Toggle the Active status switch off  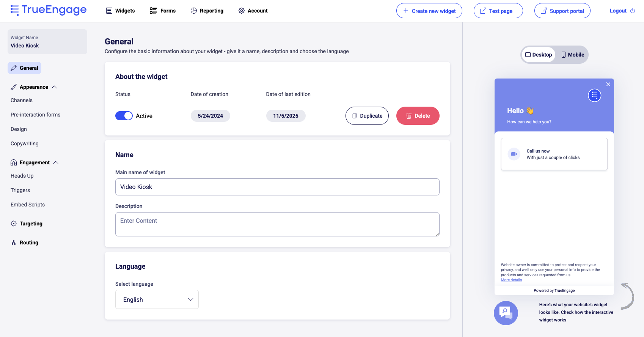(124, 116)
